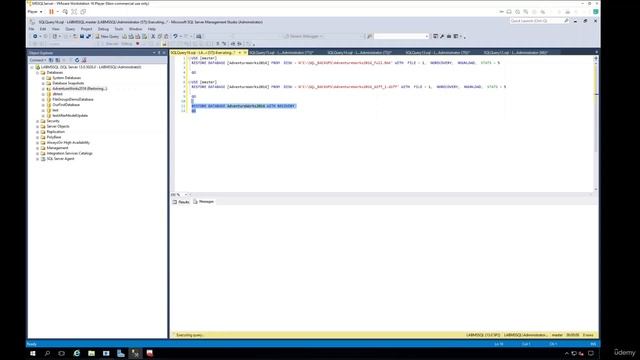Click the Save icon in the SSMS toolbar
Image resolution: width=640 pixels, height=360 pixels.
pyautogui.click(x=82, y=36)
